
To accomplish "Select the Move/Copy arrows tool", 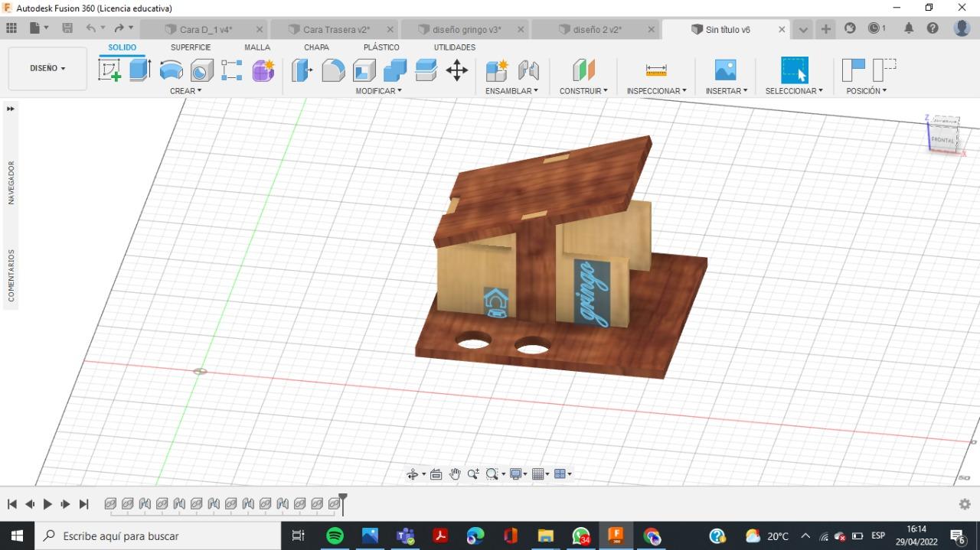I will click(x=457, y=70).
